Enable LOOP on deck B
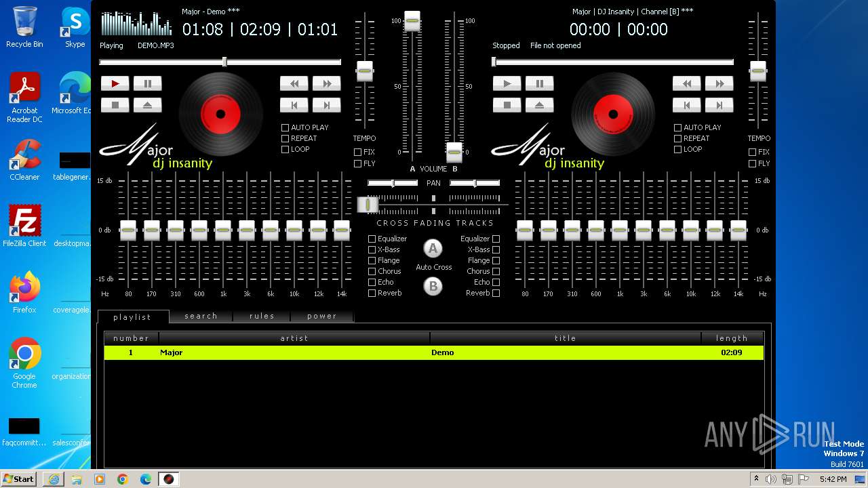Screen dimensions: 868x488 677,149
